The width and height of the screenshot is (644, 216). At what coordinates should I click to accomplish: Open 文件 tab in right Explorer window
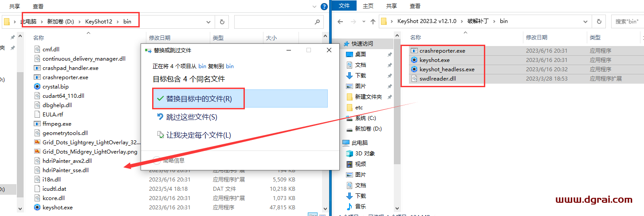[344, 6]
